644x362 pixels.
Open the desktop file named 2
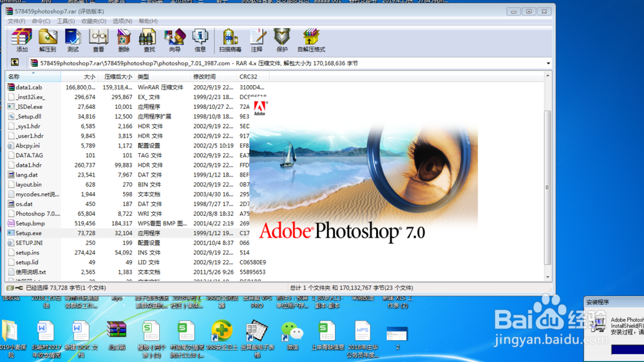397,338
